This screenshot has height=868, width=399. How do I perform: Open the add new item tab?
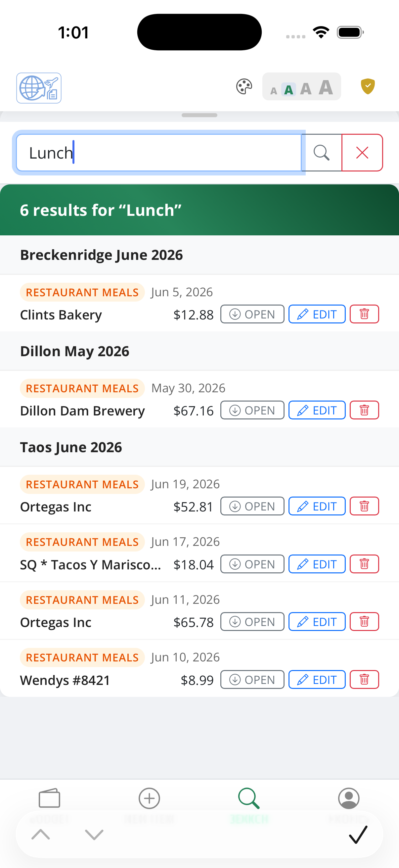(149, 805)
